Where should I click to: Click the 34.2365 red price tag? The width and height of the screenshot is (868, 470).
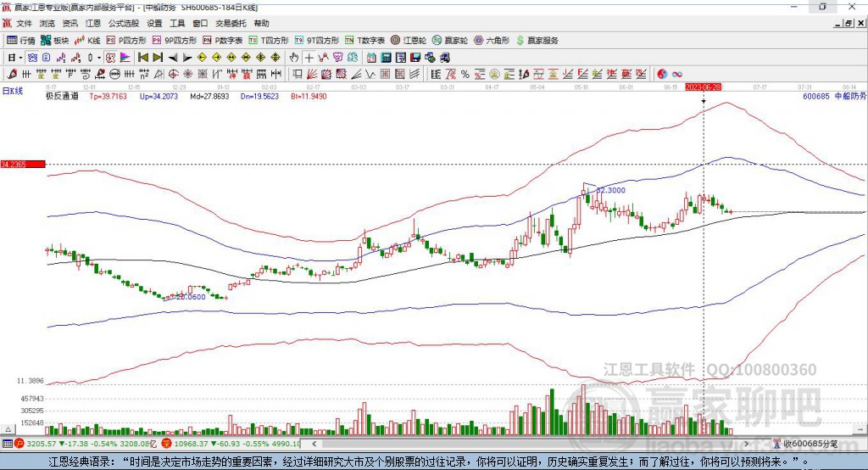pos(23,164)
